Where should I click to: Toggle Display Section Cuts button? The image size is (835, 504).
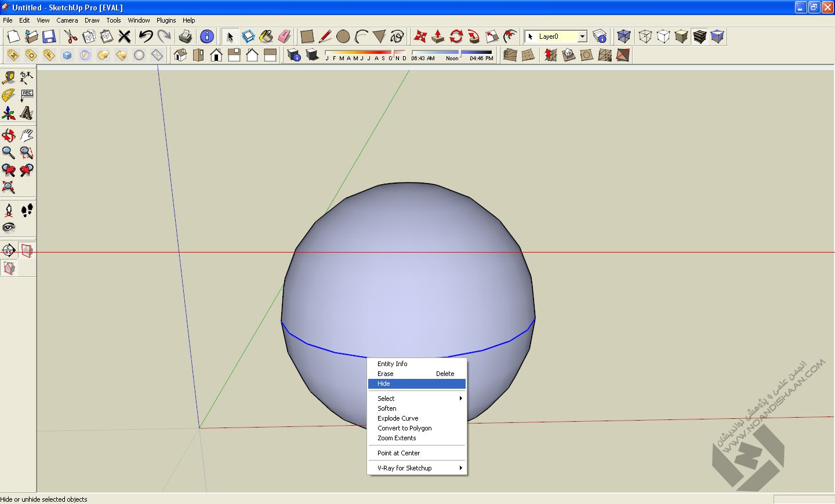(9, 268)
